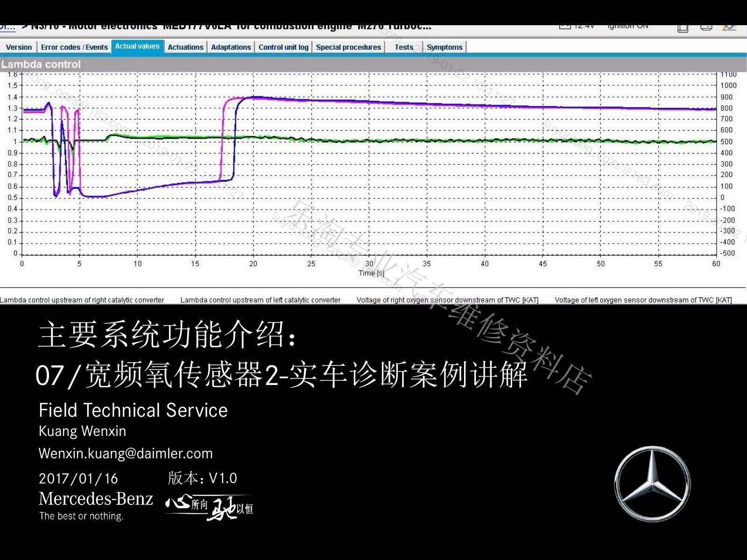
Task: Click the 'Time [s]' axis label
Action: click(x=371, y=273)
